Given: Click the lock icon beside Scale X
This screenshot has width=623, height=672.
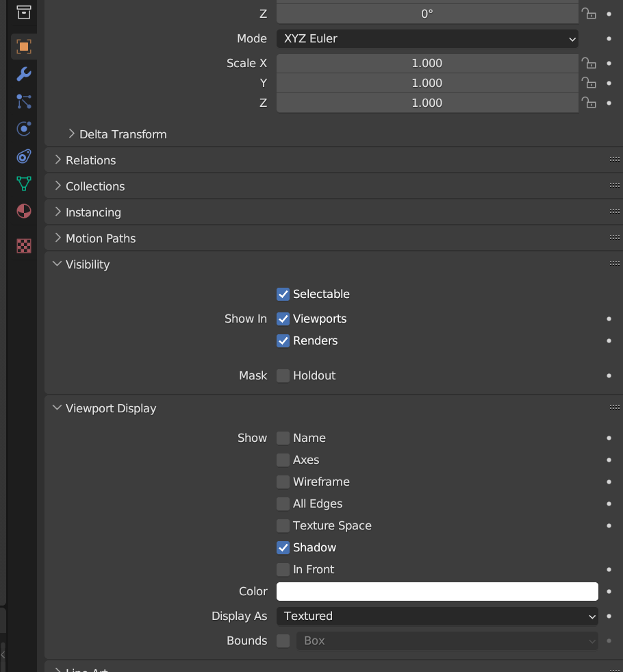Looking at the screenshot, I should pos(588,63).
